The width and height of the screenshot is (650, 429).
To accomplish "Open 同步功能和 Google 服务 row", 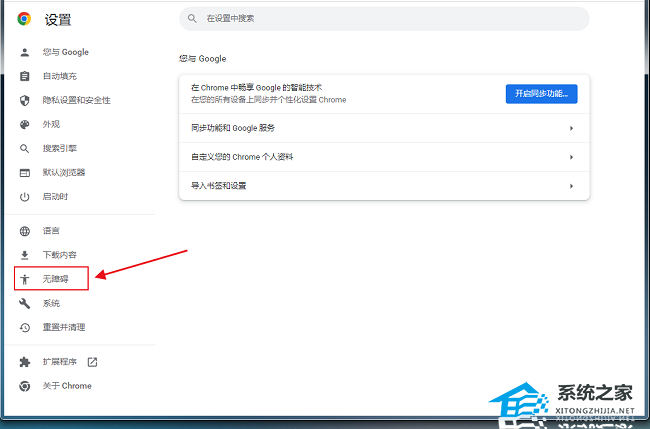I will tap(384, 128).
